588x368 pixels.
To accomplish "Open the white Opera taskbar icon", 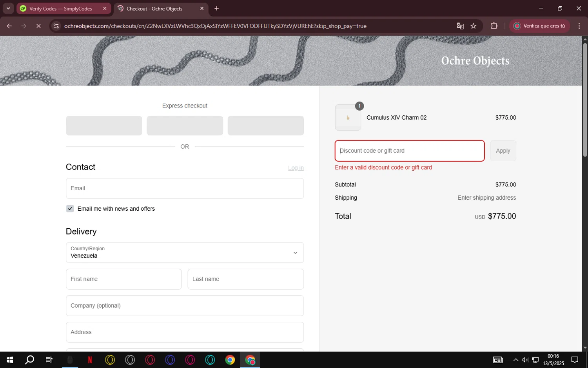I will pos(130,360).
